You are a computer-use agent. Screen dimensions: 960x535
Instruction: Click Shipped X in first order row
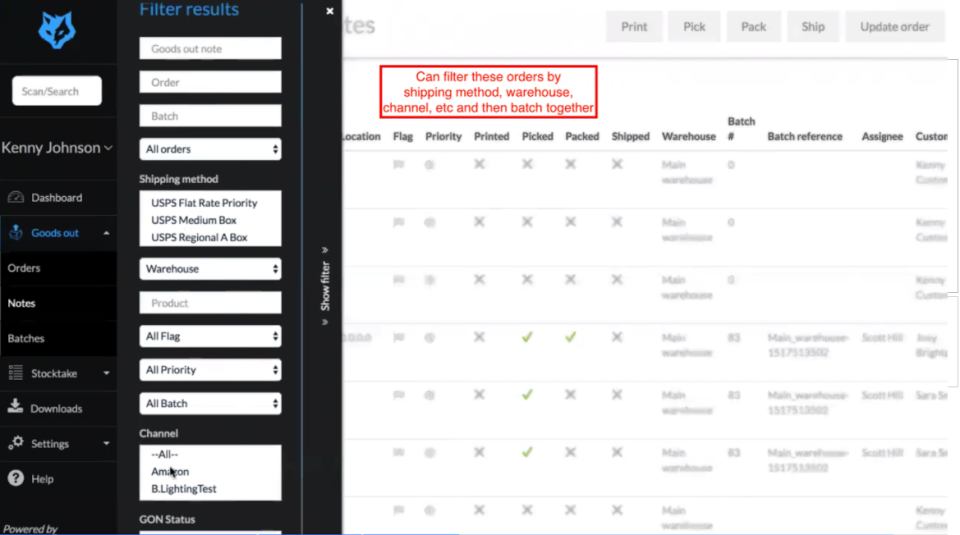click(x=617, y=164)
